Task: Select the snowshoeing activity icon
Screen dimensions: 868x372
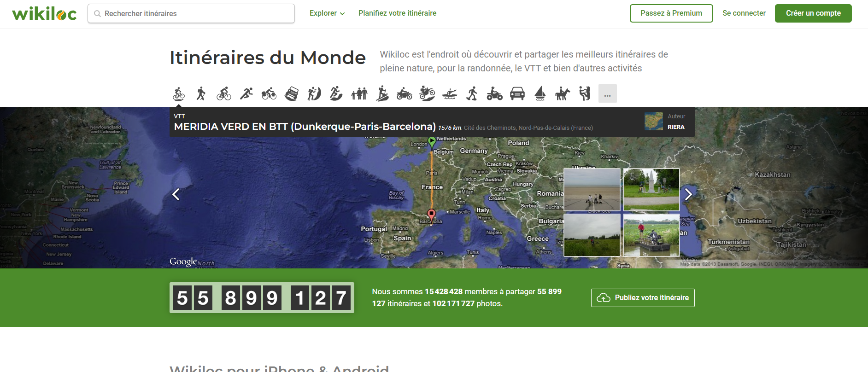Action: click(x=472, y=93)
